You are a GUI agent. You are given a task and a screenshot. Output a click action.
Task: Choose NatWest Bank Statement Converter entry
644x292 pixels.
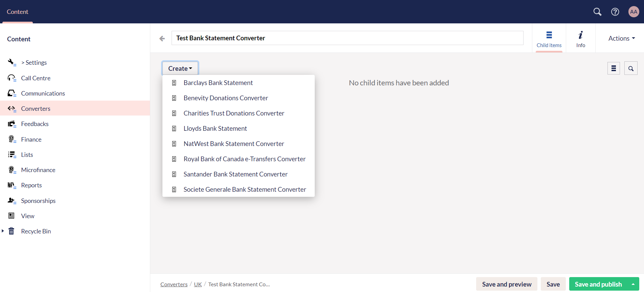(238, 144)
